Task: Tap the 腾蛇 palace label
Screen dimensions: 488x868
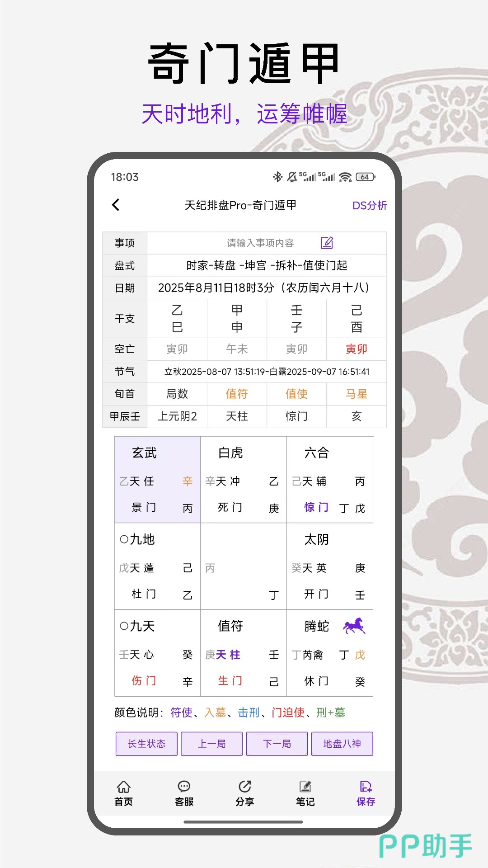Action: pos(317,626)
